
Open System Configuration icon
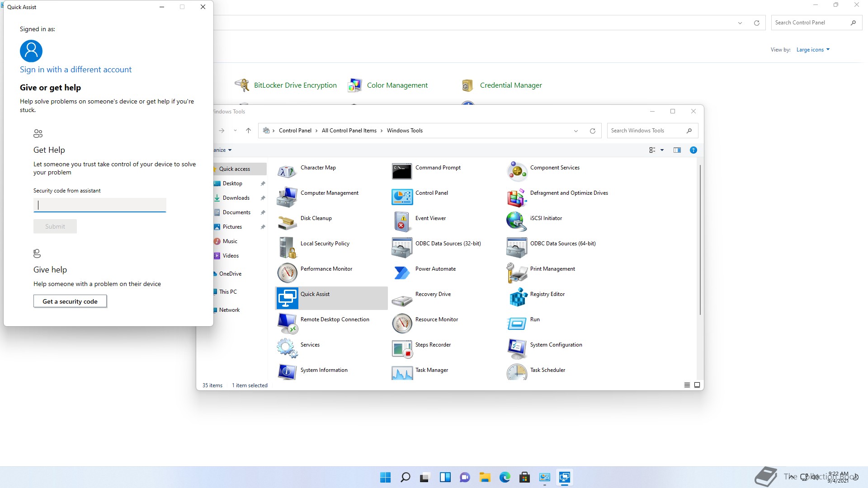517,349
